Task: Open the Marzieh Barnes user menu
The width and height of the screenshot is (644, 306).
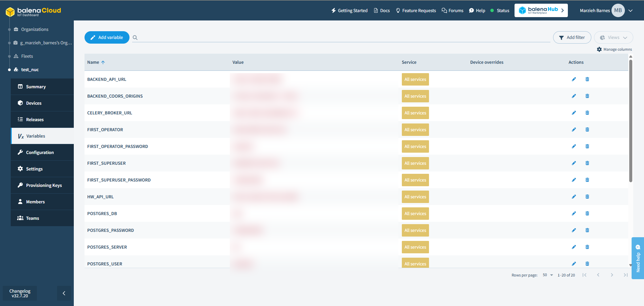Action: [606, 10]
